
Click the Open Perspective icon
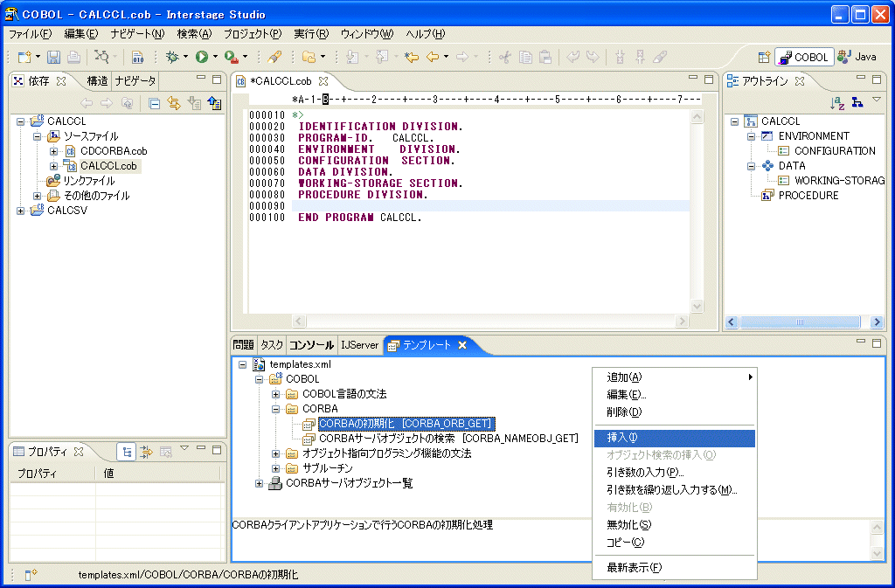[764, 57]
